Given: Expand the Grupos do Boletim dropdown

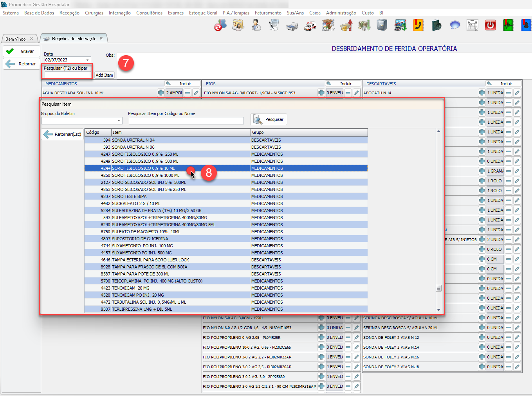Looking at the screenshot, I should (119, 121).
